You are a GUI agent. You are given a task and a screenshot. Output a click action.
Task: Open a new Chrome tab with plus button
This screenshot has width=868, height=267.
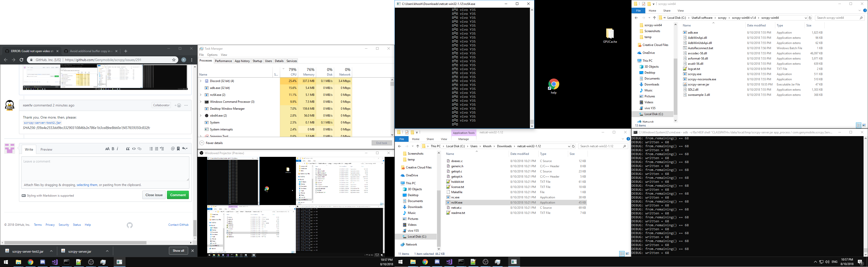[126, 51]
